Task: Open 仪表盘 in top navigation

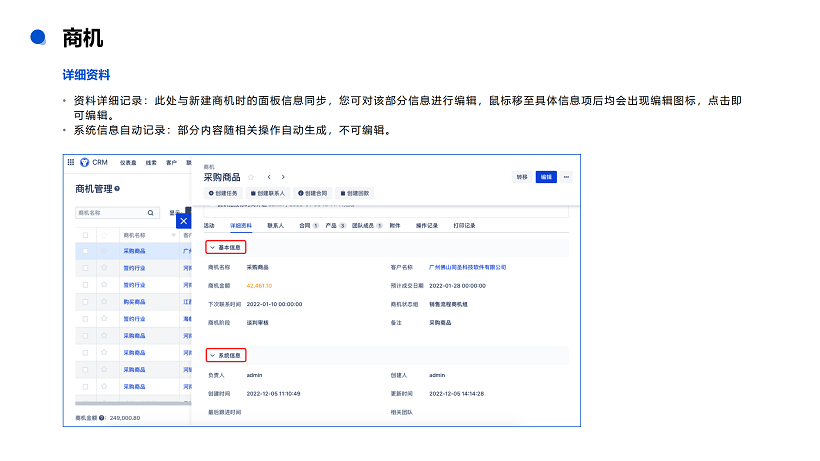Action: tap(128, 163)
